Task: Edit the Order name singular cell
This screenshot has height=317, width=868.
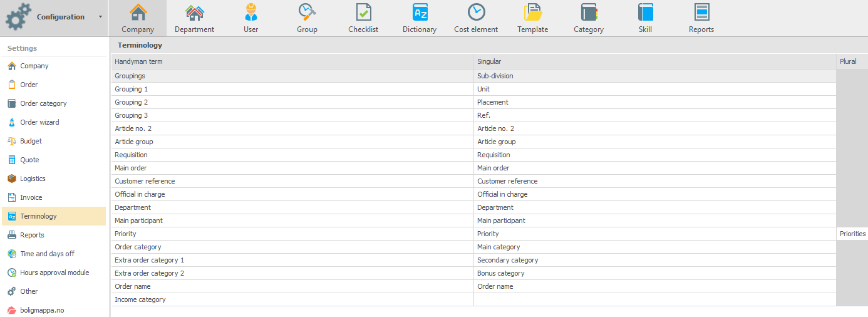Action: pyautogui.click(x=655, y=286)
